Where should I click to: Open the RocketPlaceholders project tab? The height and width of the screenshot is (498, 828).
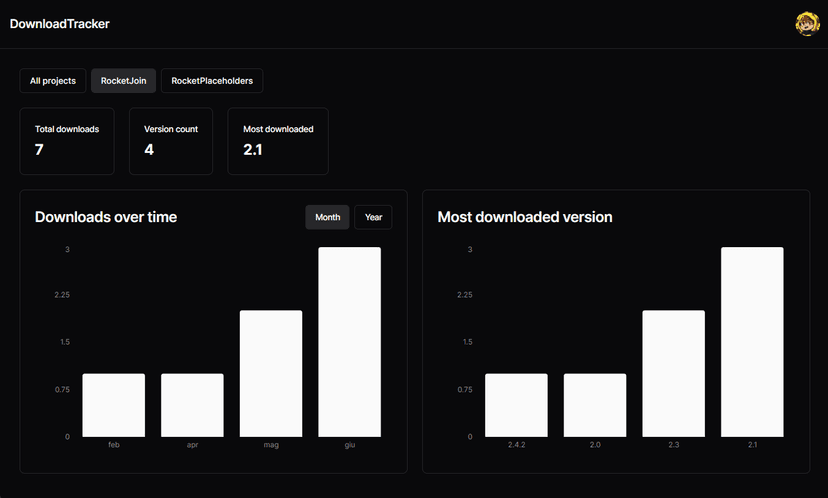212,81
